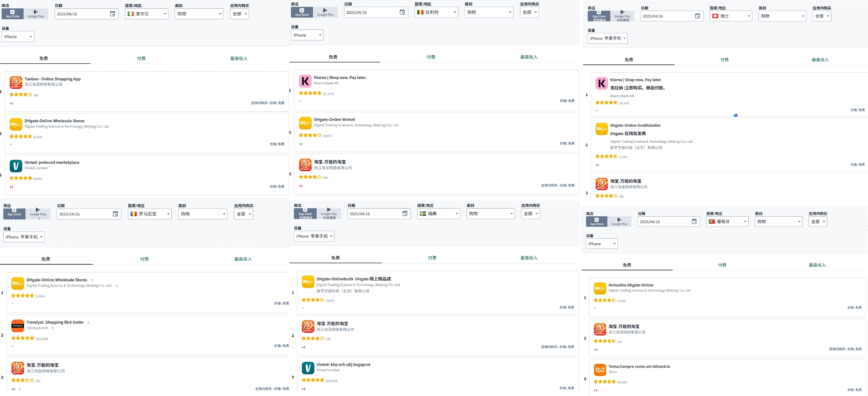Click Taobao app icon in Sweden panel
The image size is (868, 396).
click(x=308, y=326)
